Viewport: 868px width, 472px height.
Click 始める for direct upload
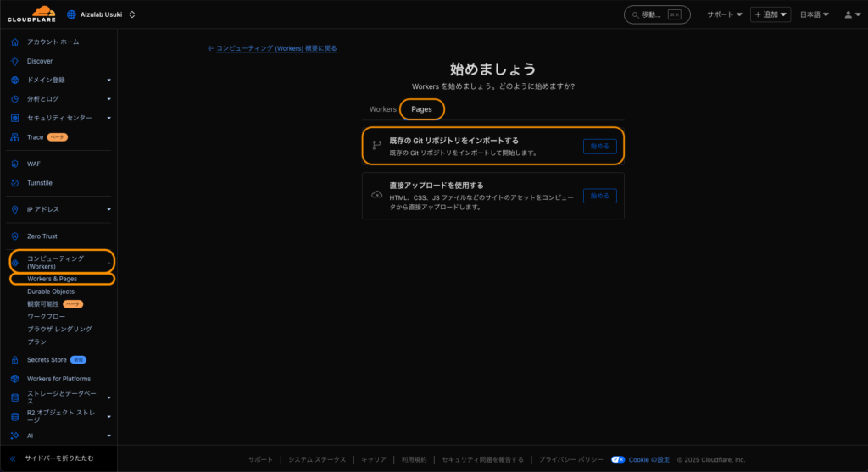pyautogui.click(x=599, y=196)
